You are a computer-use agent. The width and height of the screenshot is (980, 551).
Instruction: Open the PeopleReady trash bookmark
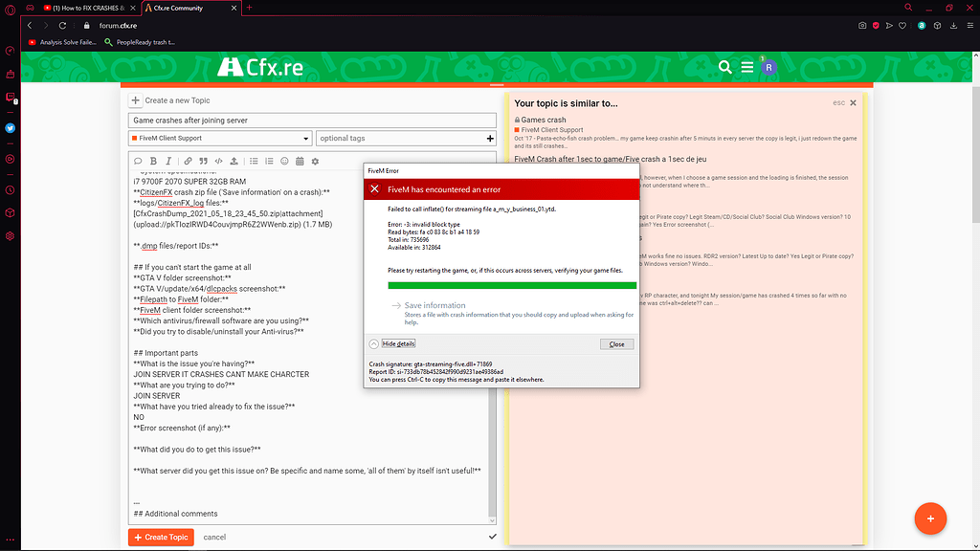(x=140, y=42)
